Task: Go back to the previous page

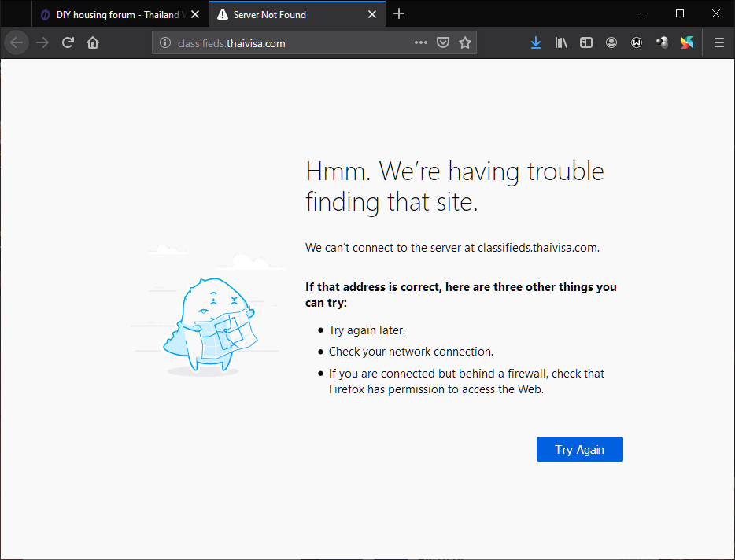Action: point(17,42)
